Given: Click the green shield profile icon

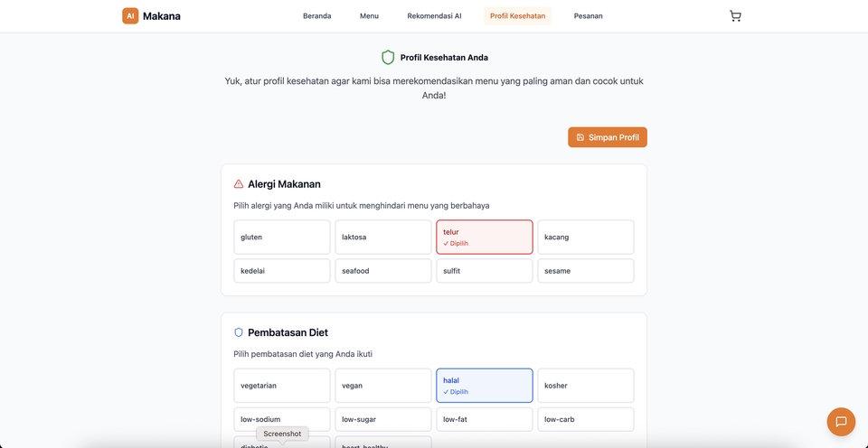Looking at the screenshot, I should 388,58.
